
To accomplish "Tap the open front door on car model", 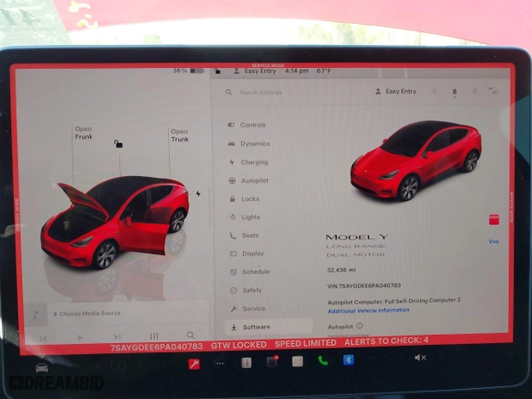I will click(x=144, y=238).
